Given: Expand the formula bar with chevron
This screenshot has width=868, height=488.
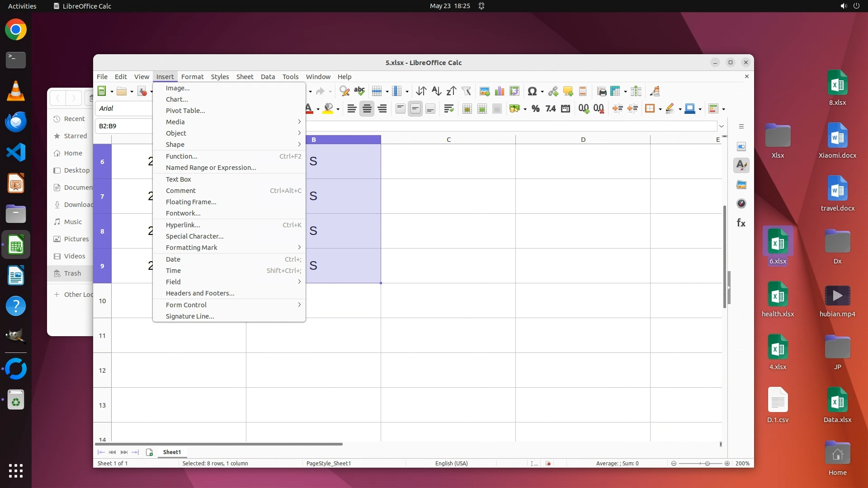Looking at the screenshot, I should [x=722, y=126].
